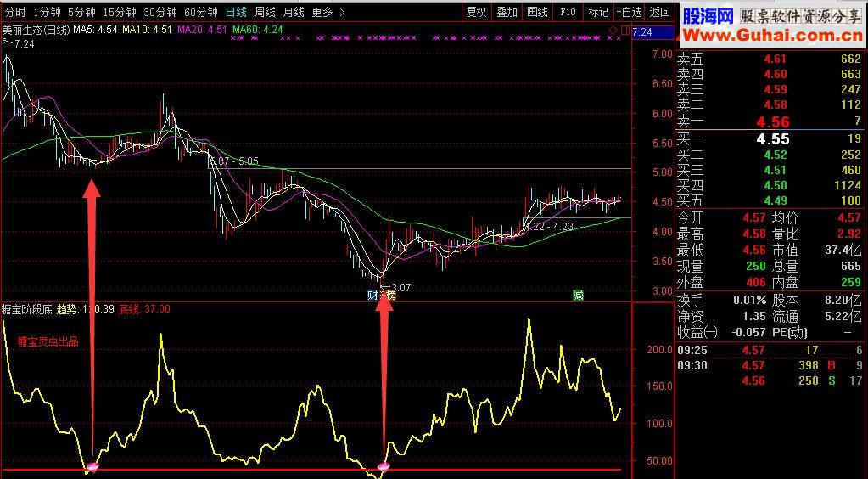
Task: Click the 趋势 indicator value label
Action: [x=86, y=309]
